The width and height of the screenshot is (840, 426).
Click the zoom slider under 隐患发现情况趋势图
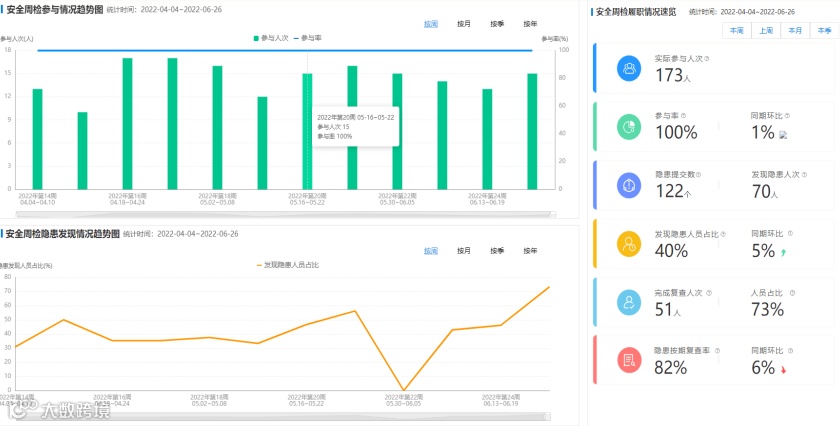coord(281,416)
